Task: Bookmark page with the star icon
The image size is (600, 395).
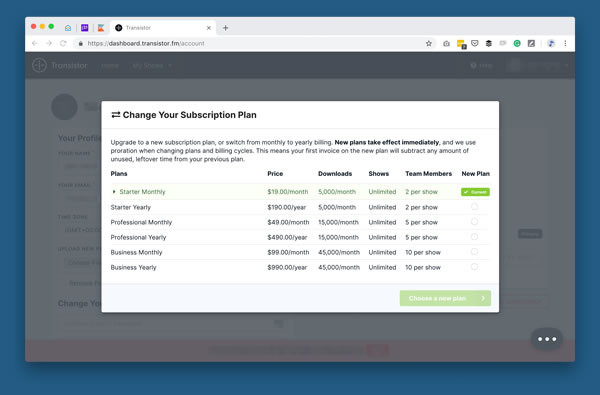Action: coord(429,44)
